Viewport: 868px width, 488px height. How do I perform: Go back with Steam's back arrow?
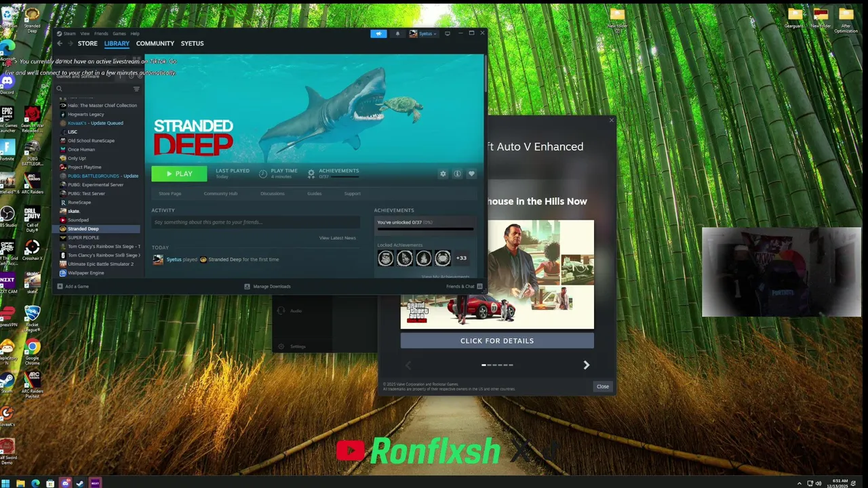(60, 43)
